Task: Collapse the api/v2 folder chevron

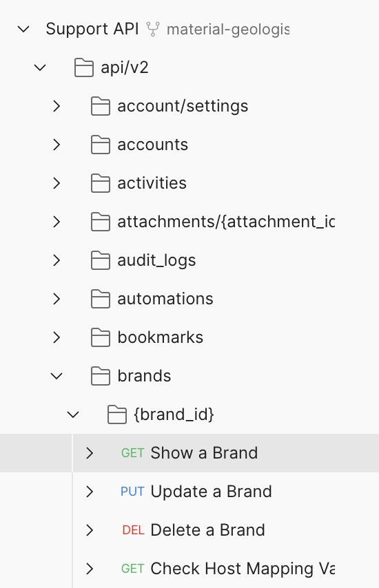Action: pos(40,68)
